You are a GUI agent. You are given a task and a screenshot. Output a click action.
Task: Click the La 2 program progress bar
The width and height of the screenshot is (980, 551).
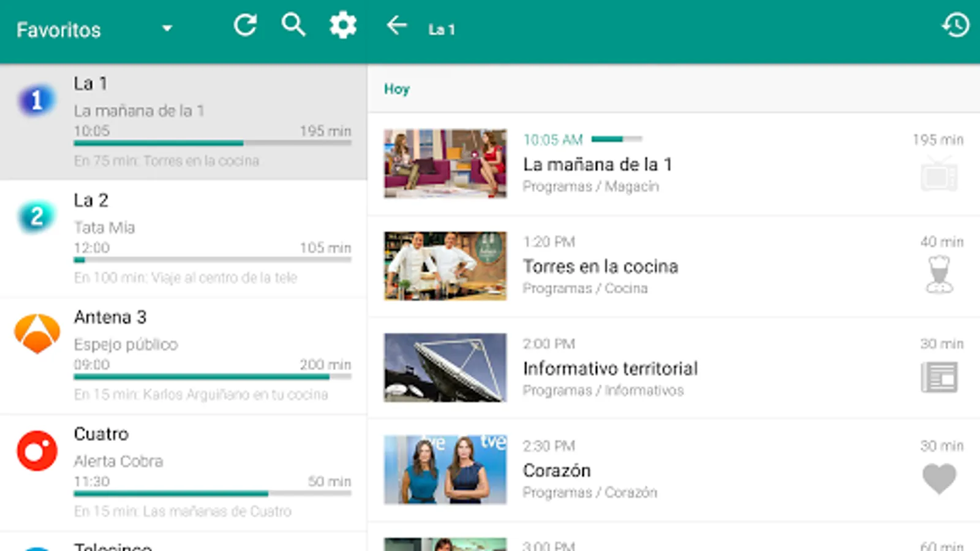coord(213,260)
